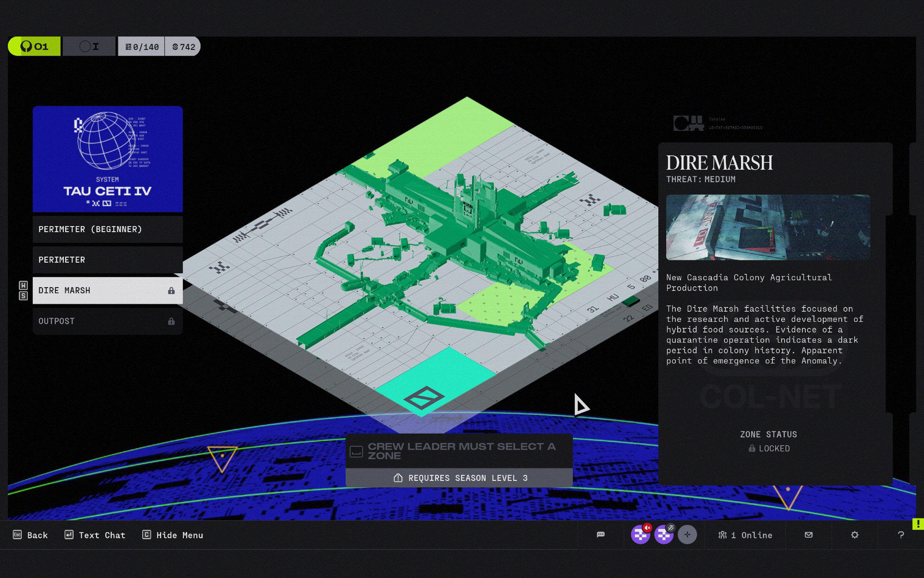The height and width of the screenshot is (578, 924).
Task: Select the locked Dire Marsh zone
Action: [x=108, y=290]
